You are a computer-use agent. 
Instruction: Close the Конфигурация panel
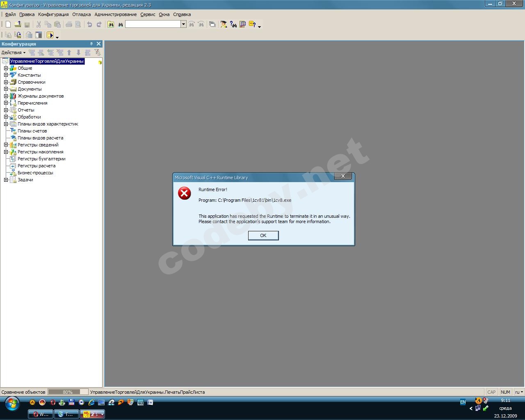tap(98, 44)
